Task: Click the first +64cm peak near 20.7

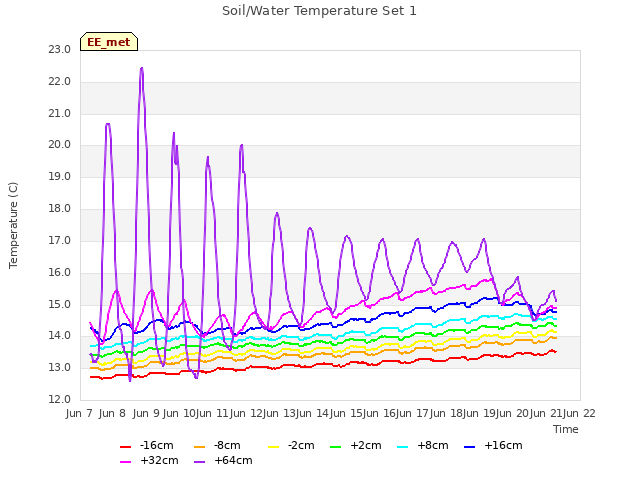Action: point(108,124)
